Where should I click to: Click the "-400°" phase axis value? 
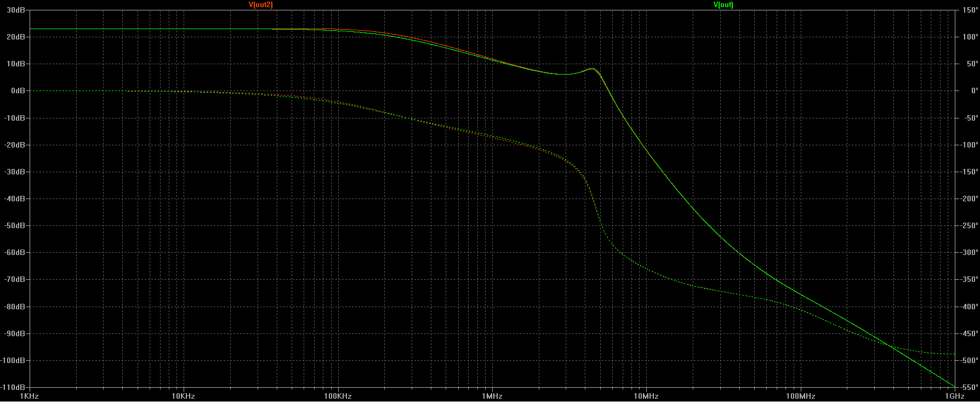[x=969, y=307]
